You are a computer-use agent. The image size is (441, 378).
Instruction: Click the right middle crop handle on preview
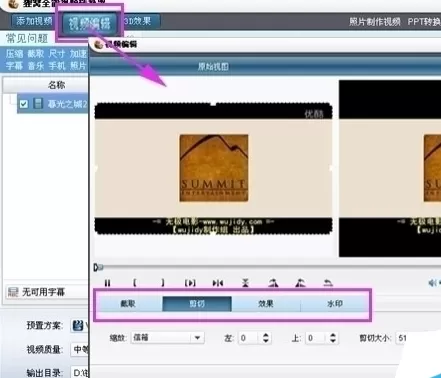coord(331,168)
